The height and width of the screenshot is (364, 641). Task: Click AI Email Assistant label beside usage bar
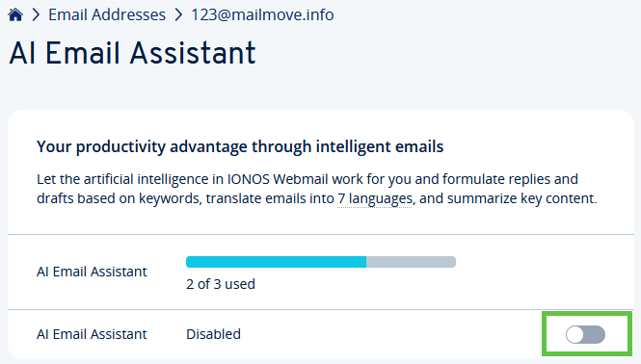(x=92, y=272)
